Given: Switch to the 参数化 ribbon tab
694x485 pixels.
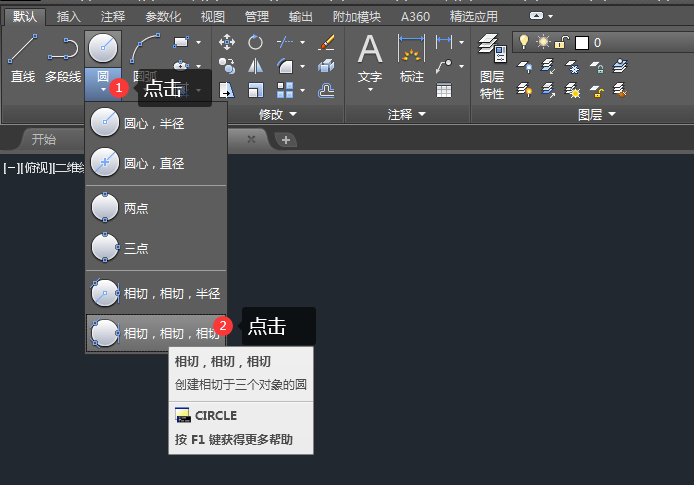Looking at the screenshot, I should click(x=163, y=17).
